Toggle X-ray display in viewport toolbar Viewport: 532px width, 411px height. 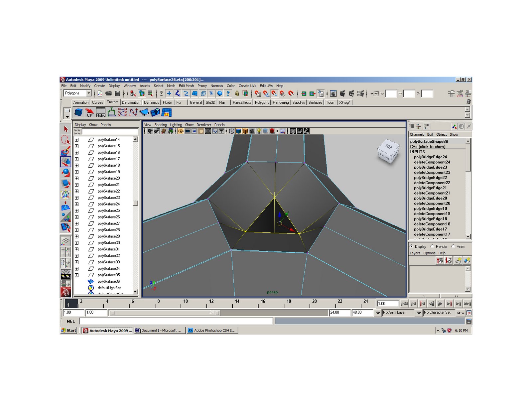coord(293,131)
